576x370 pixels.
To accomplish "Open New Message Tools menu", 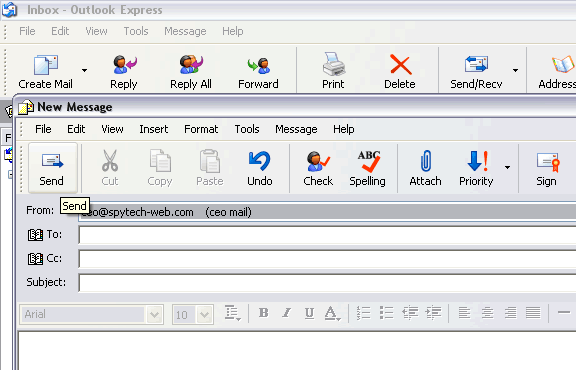I will [247, 129].
